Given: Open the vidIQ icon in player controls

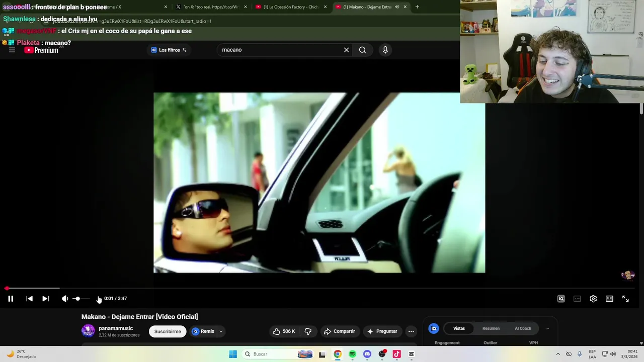Looking at the screenshot, I should (x=561, y=299).
